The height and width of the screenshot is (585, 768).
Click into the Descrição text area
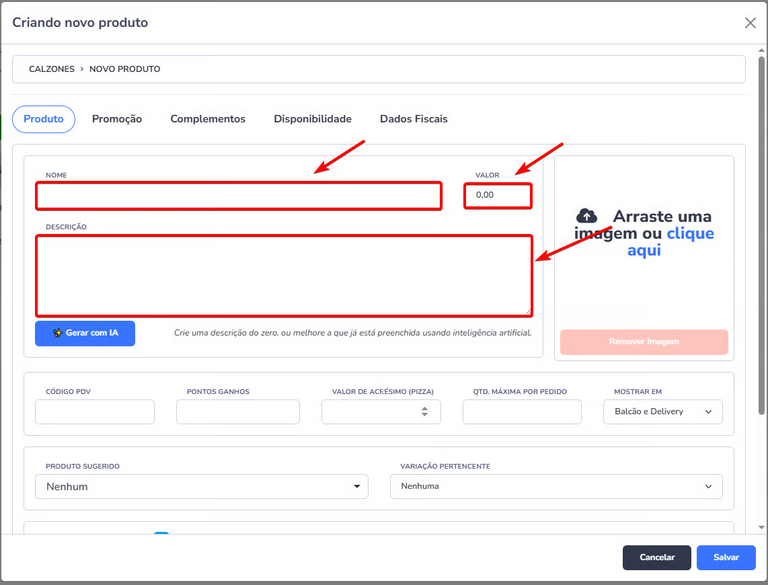click(283, 275)
